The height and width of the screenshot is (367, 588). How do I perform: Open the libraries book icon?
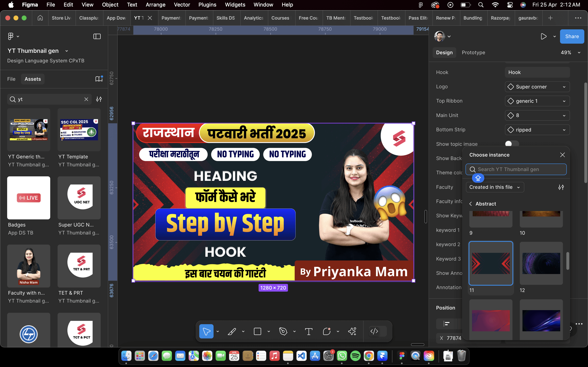tap(99, 79)
